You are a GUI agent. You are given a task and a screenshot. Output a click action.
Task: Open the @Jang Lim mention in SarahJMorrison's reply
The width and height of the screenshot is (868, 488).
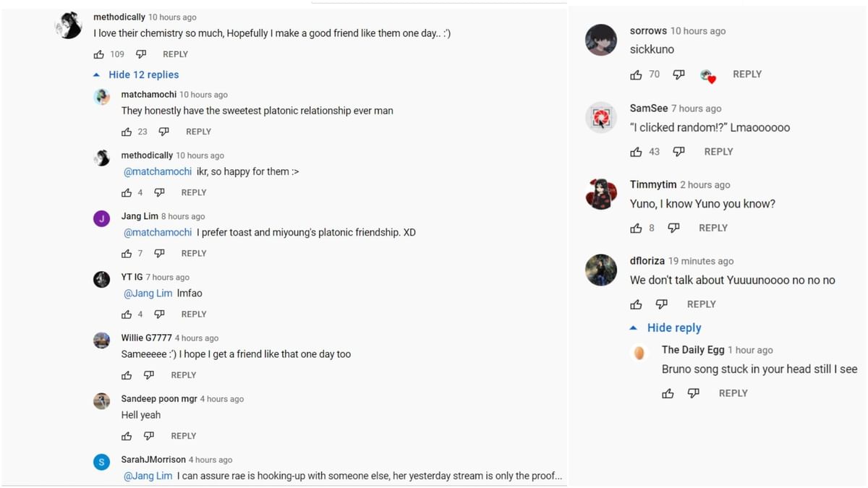[x=148, y=476]
